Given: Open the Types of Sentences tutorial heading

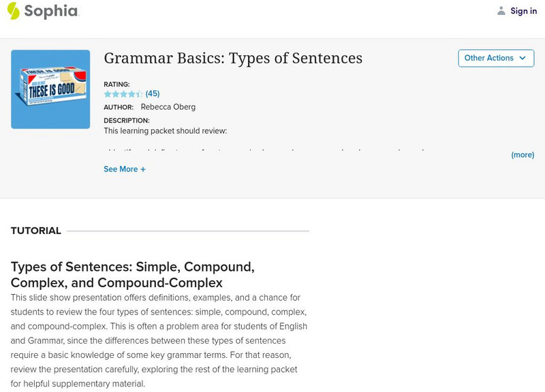Looking at the screenshot, I should tap(133, 274).
